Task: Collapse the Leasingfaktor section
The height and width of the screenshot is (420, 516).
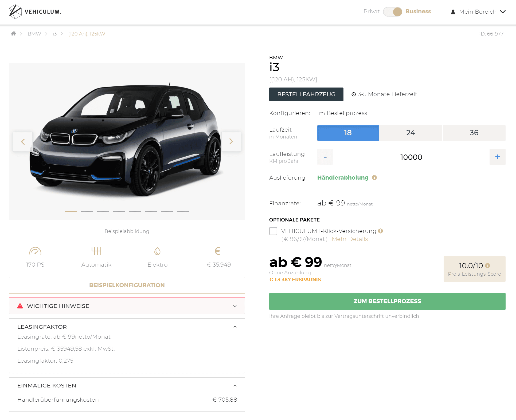Action: [235, 327]
